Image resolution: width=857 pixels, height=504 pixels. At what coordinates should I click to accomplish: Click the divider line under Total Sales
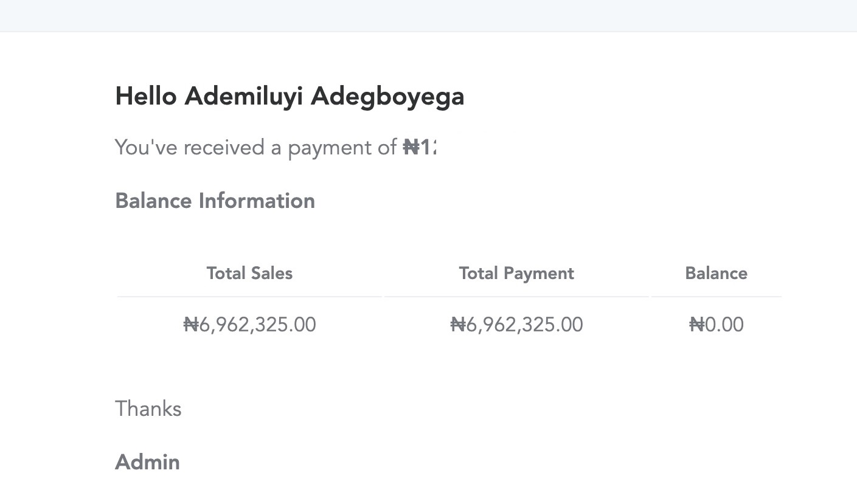tap(249, 297)
